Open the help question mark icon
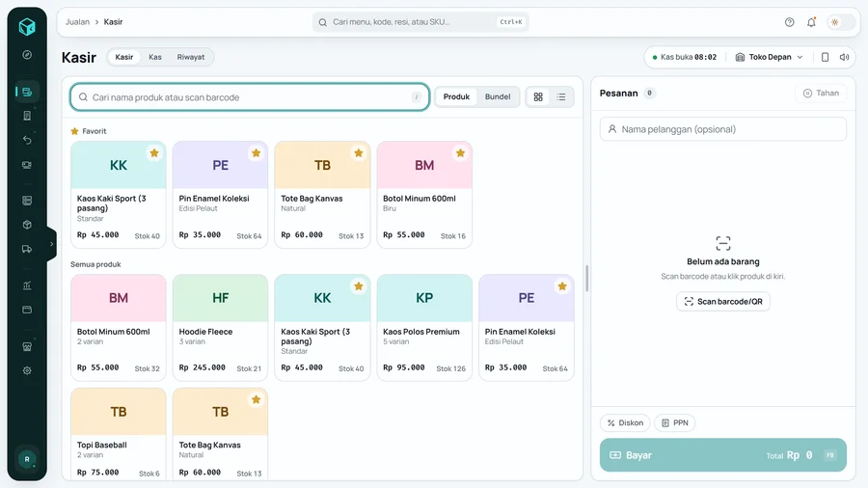868x488 pixels. [x=789, y=22]
